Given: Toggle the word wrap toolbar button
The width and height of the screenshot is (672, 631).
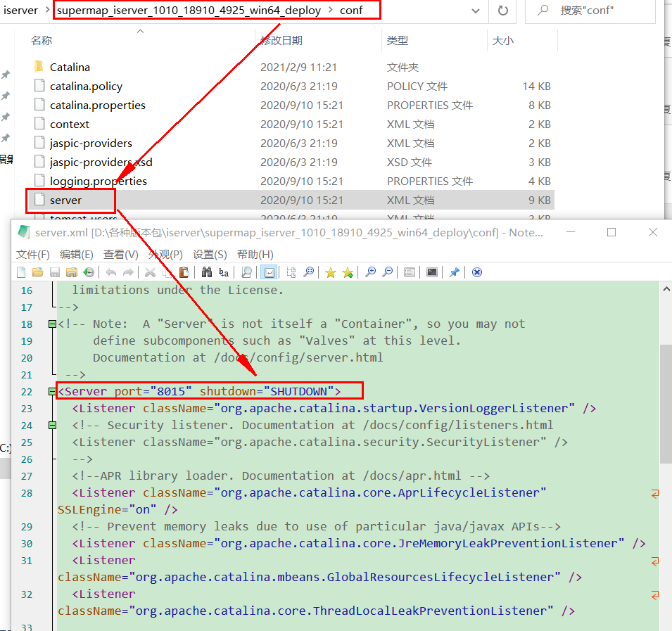Looking at the screenshot, I should (x=270, y=272).
